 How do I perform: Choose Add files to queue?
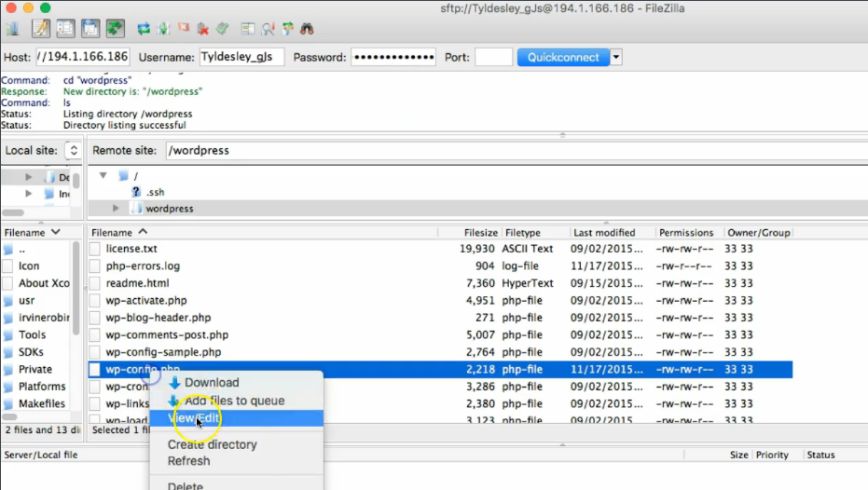click(x=235, y=401)
